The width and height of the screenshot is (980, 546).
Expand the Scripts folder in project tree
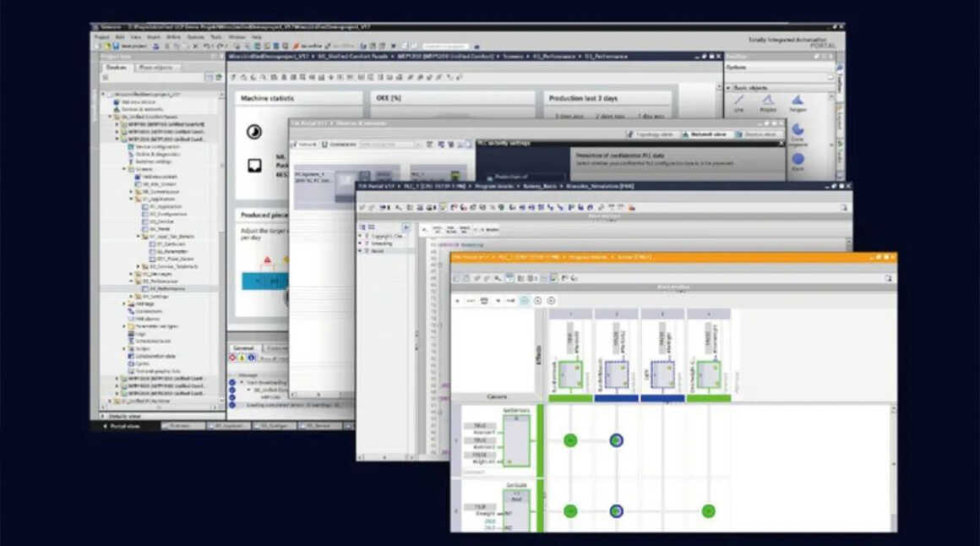[124, 348]
